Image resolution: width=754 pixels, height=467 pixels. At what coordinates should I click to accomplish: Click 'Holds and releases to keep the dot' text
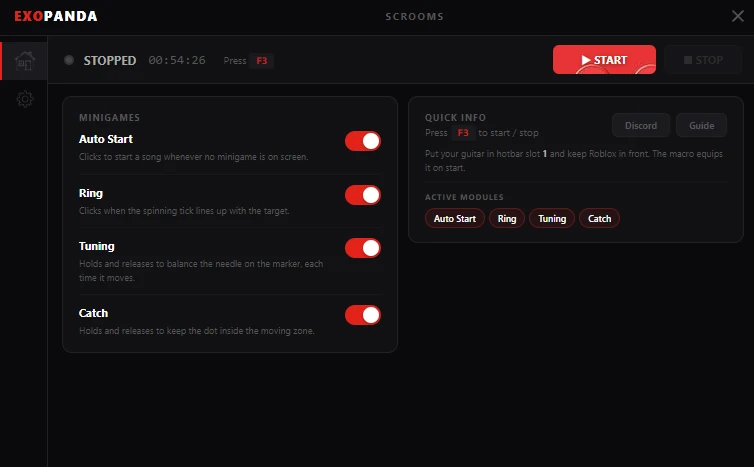pos(197,331)
